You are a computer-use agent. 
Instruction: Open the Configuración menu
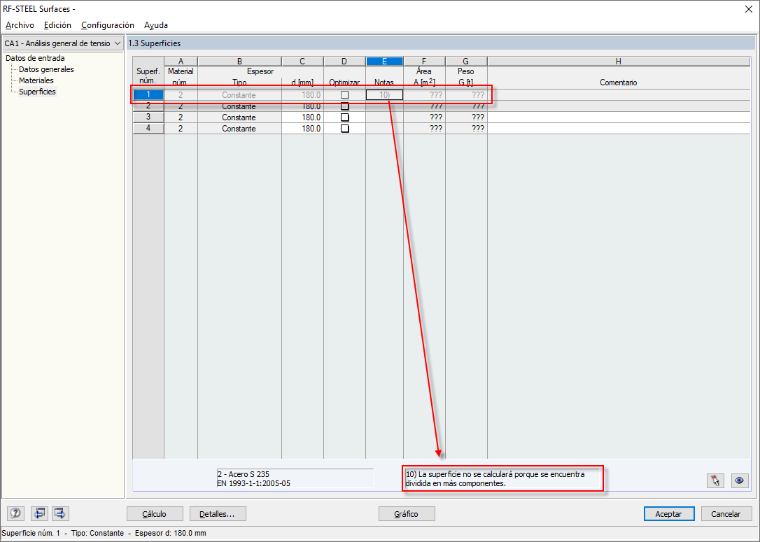pos(108,25)
